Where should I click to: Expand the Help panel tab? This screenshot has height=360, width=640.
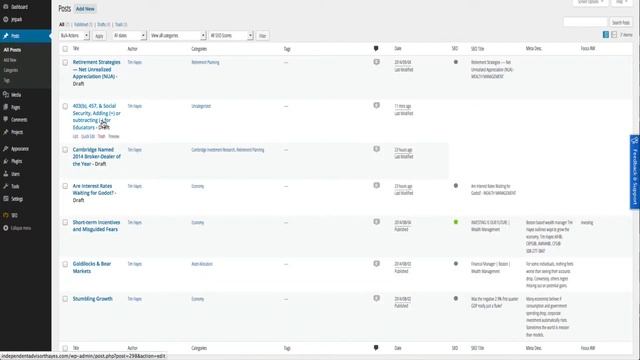(621, 2)
